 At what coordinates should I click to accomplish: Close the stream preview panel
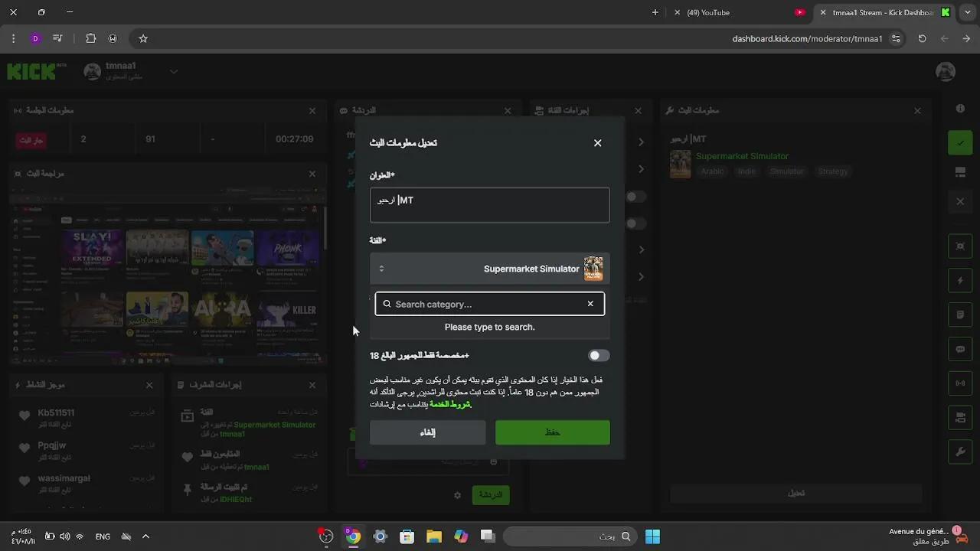pyautogui.click(x=312, y=174)
